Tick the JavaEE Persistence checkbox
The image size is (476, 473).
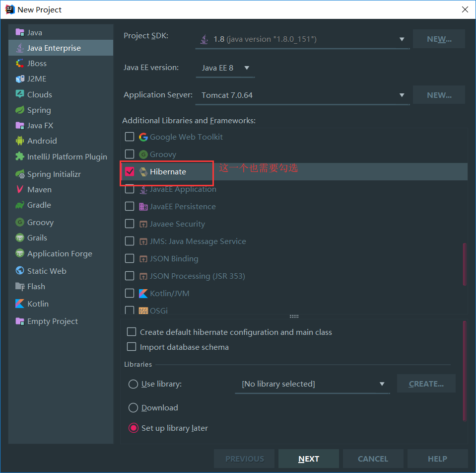click(130, 206)
